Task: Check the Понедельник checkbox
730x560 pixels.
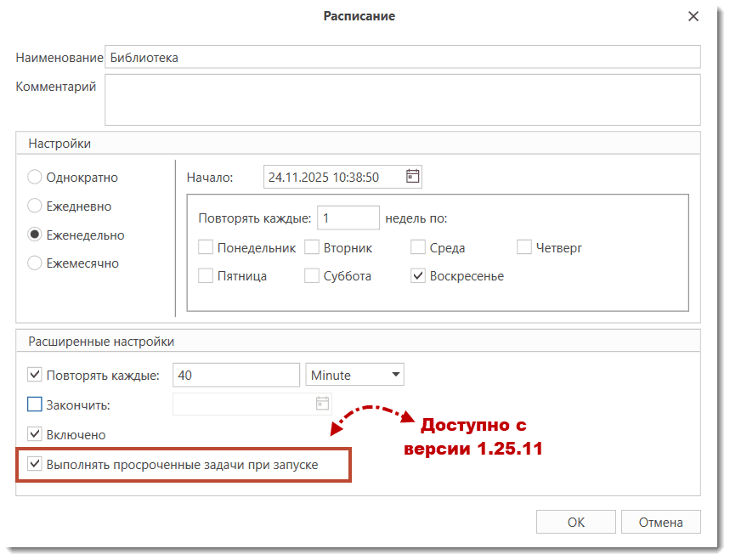Action: click(x=206, y=248)
